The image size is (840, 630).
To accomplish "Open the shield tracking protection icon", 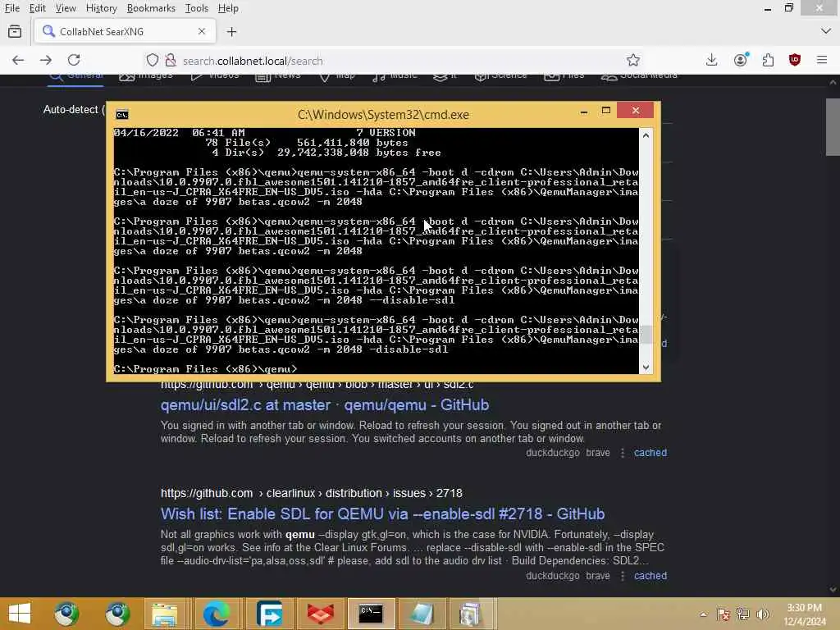I will tap(153, 60).
